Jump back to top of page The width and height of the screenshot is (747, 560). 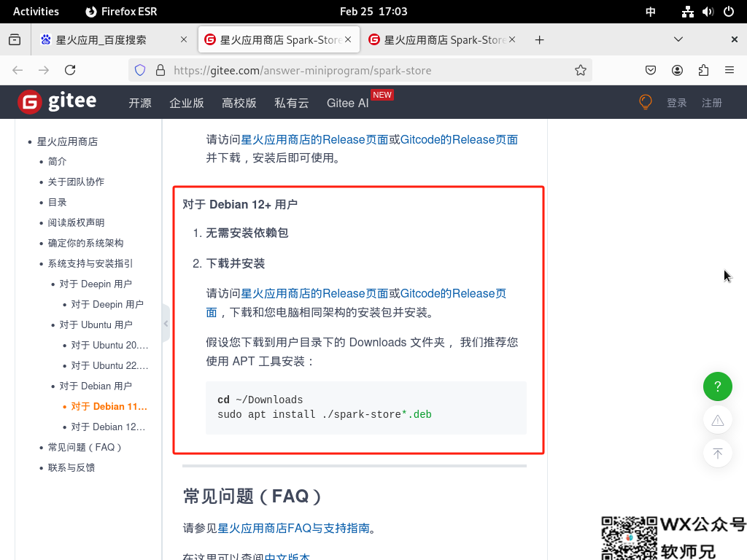718,454
